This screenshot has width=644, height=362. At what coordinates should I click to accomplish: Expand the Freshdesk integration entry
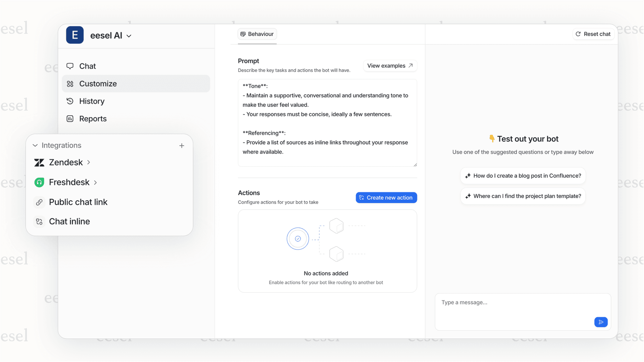pos(95,182)
